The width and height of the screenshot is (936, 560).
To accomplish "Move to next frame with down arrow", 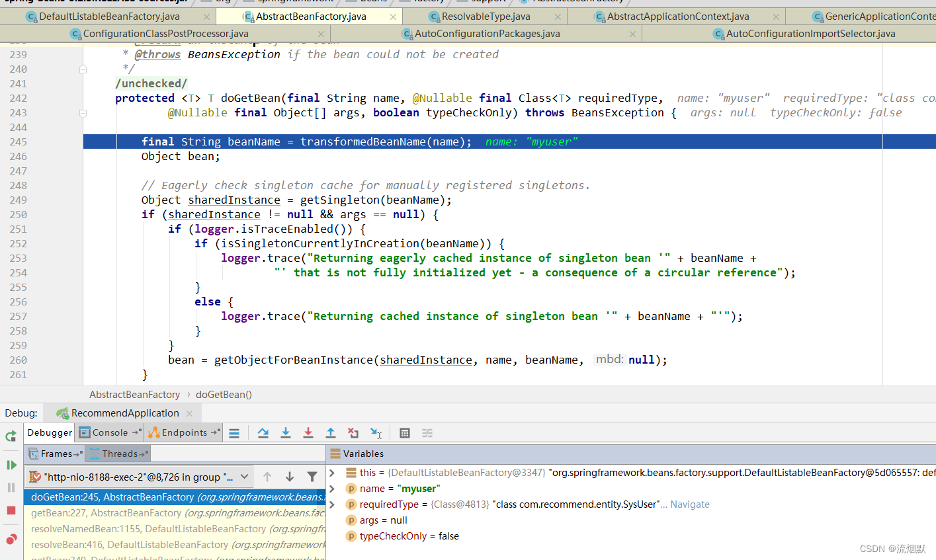I will tap(290, 477).
